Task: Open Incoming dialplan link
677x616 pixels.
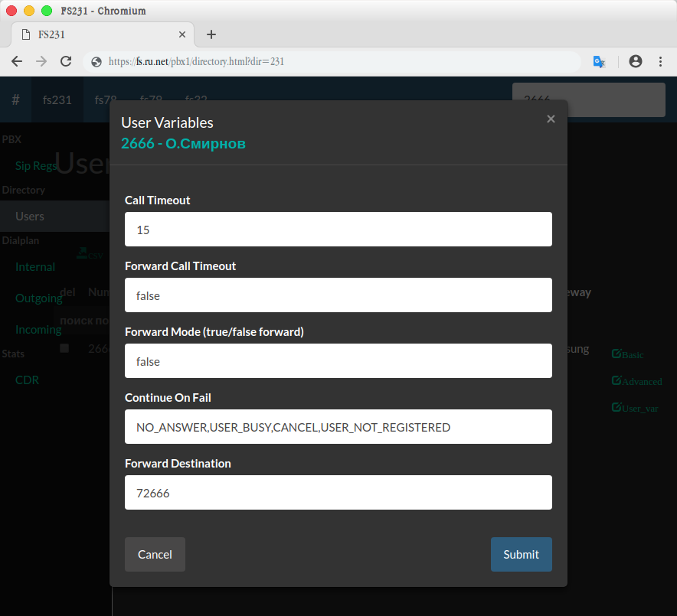Action: point(38,330)
